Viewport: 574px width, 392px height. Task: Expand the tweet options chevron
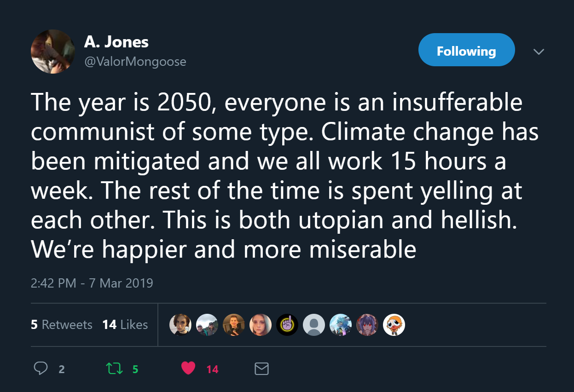(x=538, y=52)
